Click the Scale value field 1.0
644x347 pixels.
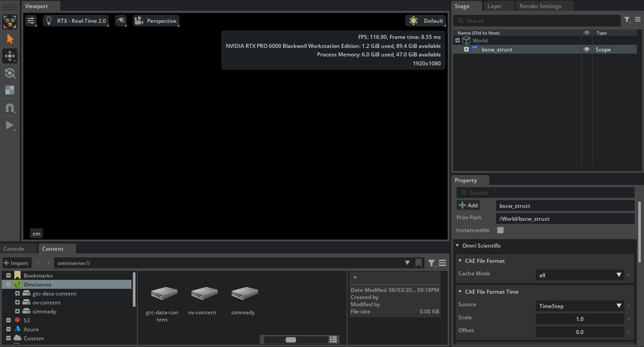coord(580,319)
